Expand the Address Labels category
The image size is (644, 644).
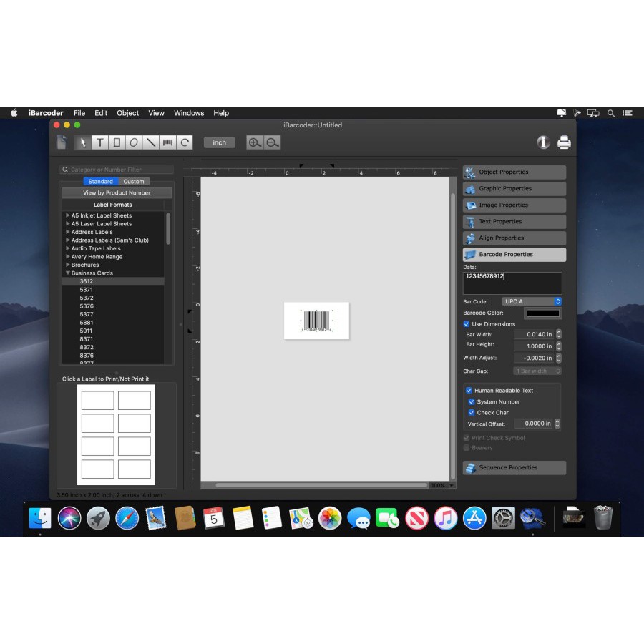pos(68,232)
